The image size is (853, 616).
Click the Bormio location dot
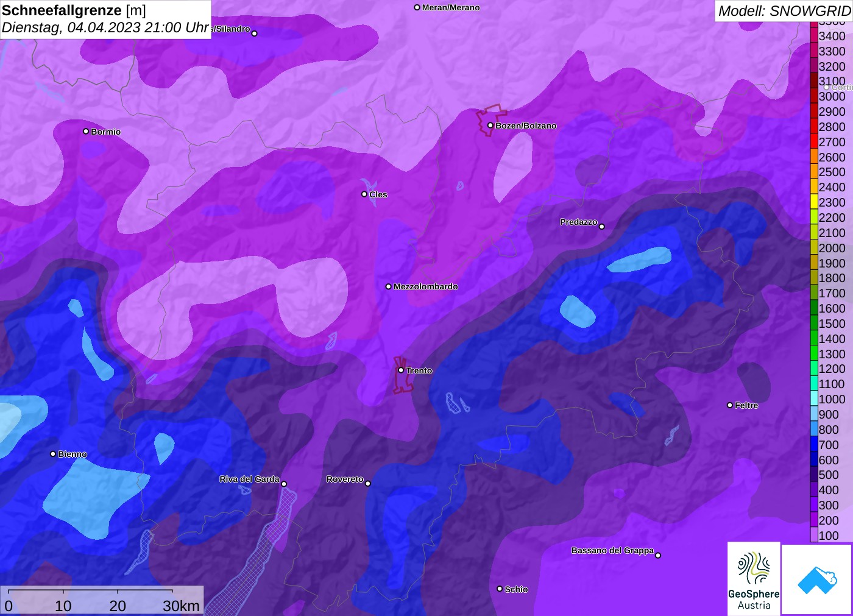tap(86, 132)
